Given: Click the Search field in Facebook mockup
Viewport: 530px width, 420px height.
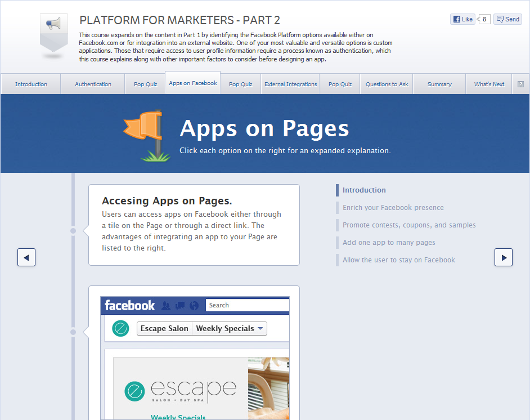Looking at the screenshot, I should [x=248, y=305].
